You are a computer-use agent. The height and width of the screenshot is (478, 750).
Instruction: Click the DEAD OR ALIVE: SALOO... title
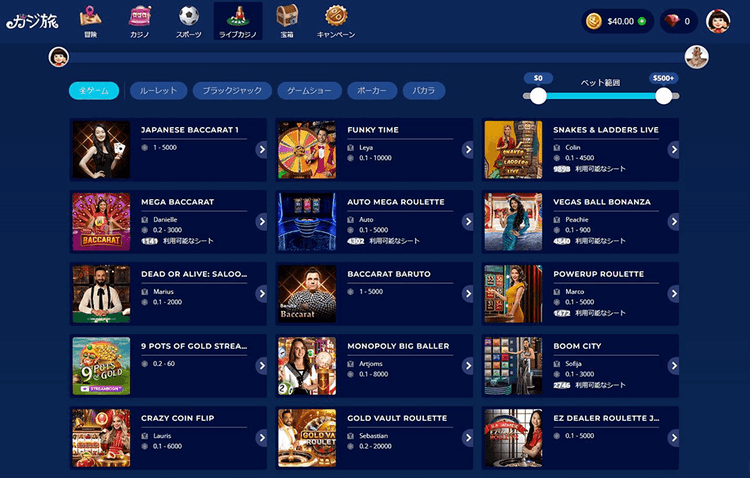(194, 274)
